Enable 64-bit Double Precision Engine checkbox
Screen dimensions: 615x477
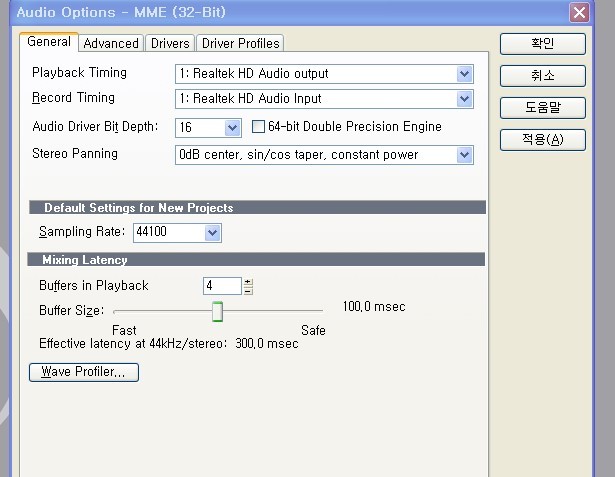258,127
